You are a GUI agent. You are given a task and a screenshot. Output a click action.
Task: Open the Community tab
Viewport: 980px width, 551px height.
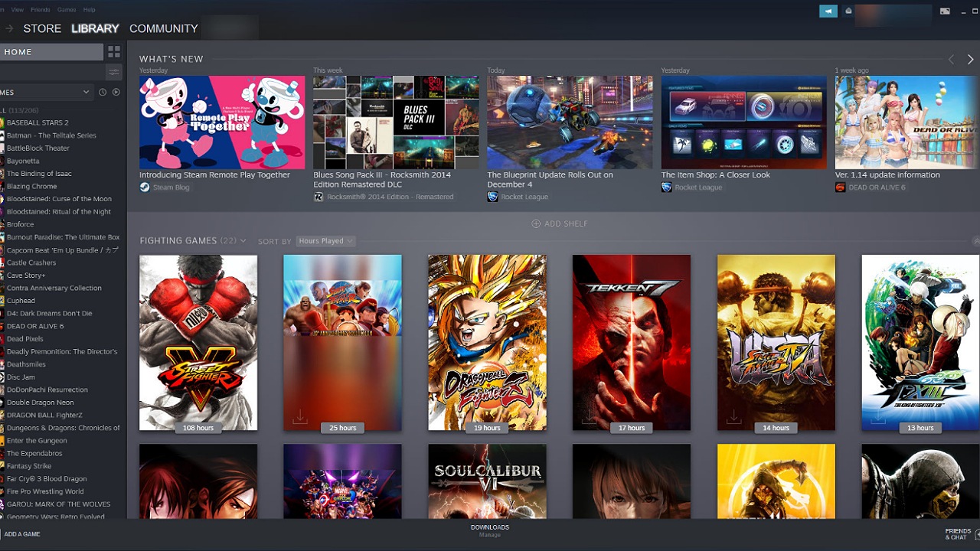[x=163, y=28]
